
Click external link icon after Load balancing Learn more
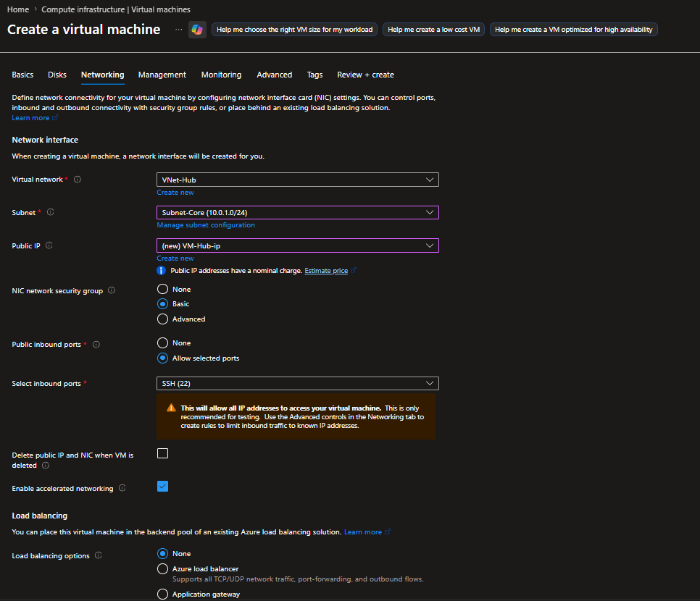388,531
